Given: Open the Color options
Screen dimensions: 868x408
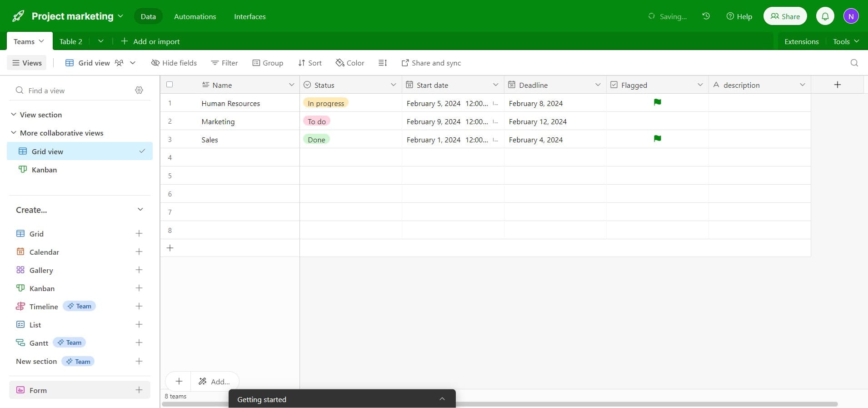Looking at the screenshot, I should [x=350, y=63].
